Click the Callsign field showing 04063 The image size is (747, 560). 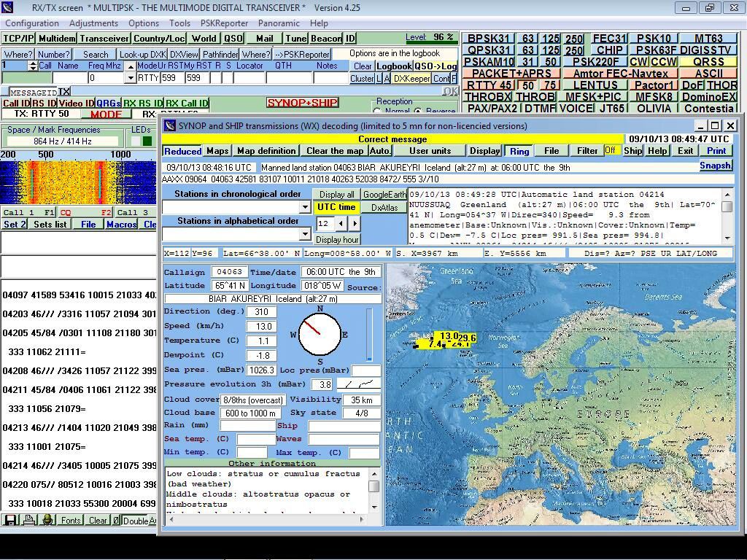(x=229, y=271)
